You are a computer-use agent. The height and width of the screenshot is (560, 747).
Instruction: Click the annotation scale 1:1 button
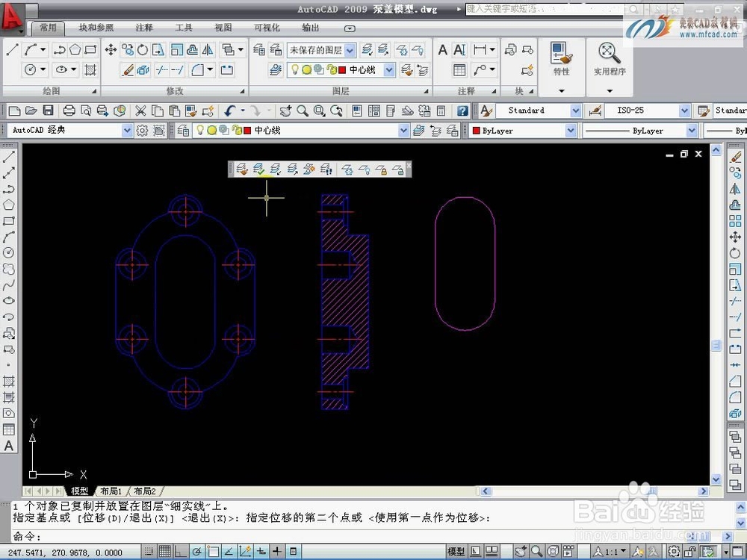[x=610, y=552]
